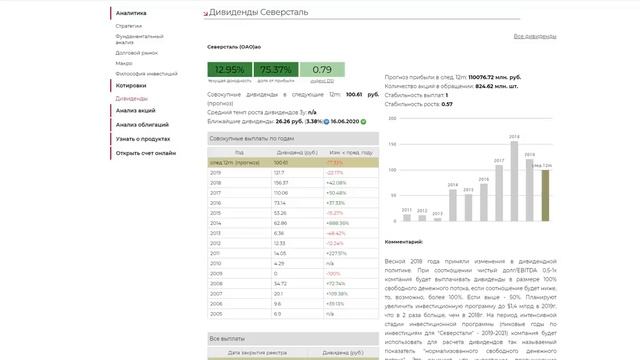Screen dimensions: 640x360
Task: Go to Долговой рынок
Action: coord(136,53)
